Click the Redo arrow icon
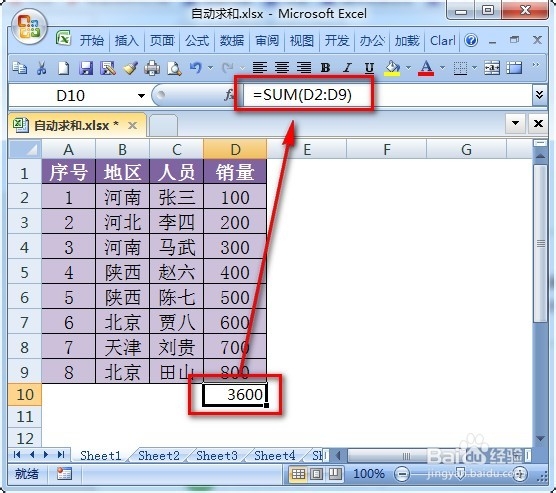 pos(228,67)
